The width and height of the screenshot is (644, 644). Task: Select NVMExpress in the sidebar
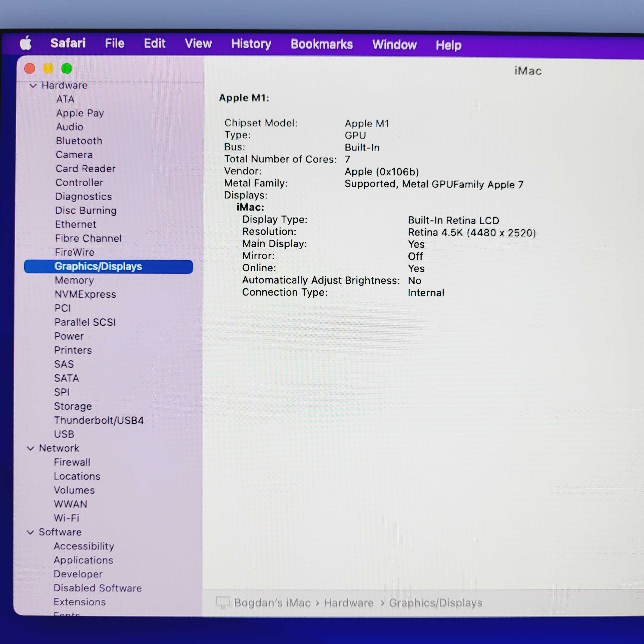(85, 294)
